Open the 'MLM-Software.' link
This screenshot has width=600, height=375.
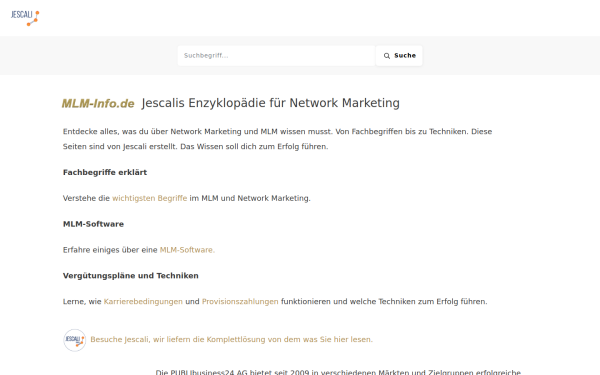point(187,250)
